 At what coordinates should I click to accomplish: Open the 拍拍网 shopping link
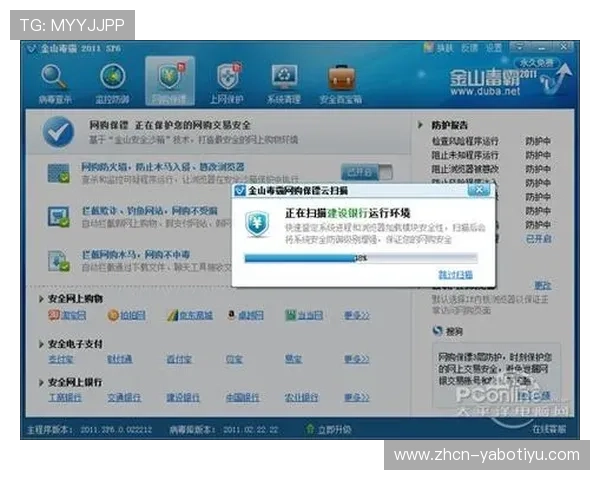[133, 315]
